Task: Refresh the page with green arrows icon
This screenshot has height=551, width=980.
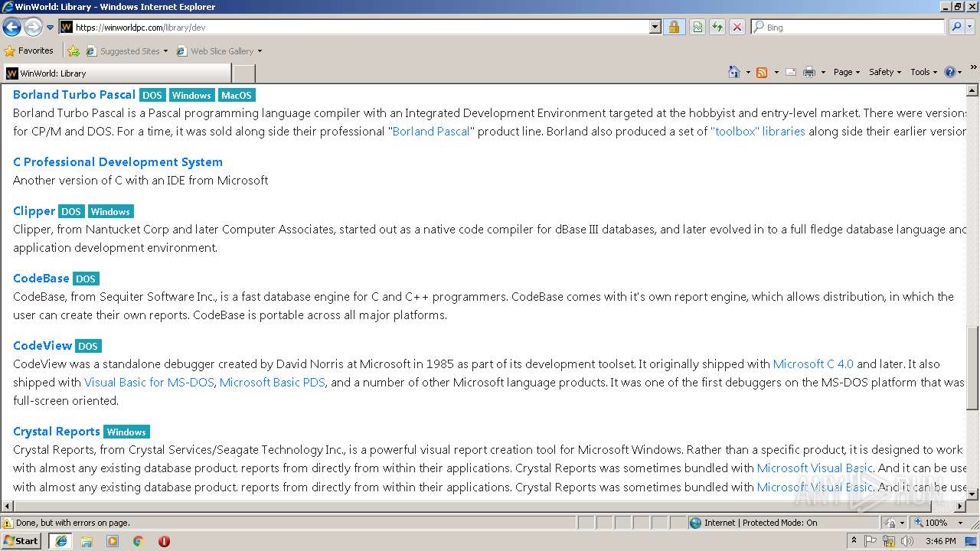Action: click(717, 27)
